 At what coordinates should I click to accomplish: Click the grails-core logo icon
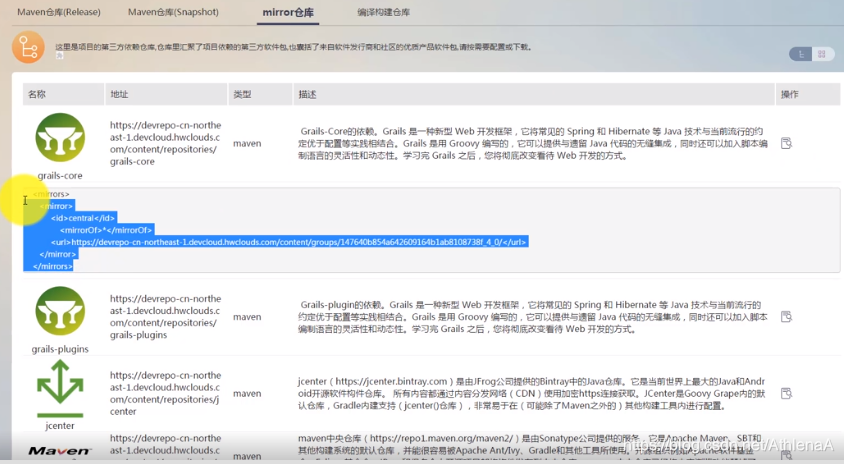tap(60, 137)
